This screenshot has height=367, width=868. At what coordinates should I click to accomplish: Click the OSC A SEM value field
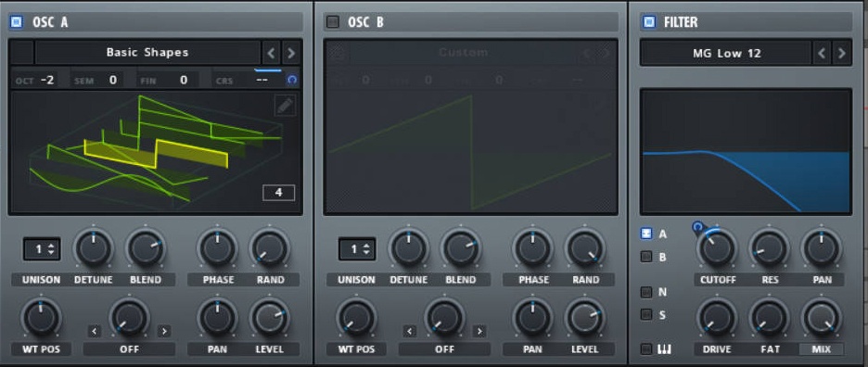[x=112, y=80]
